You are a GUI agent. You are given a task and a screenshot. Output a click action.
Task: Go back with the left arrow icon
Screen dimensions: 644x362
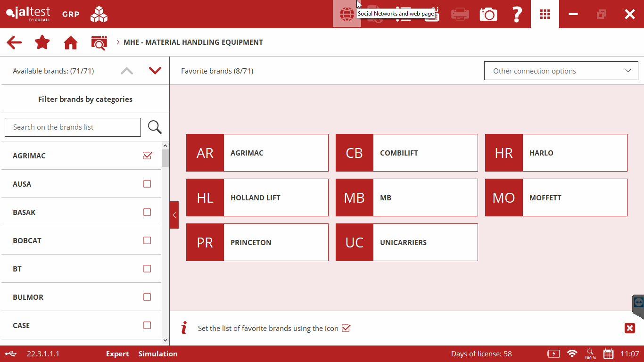[x=14, y=42]
